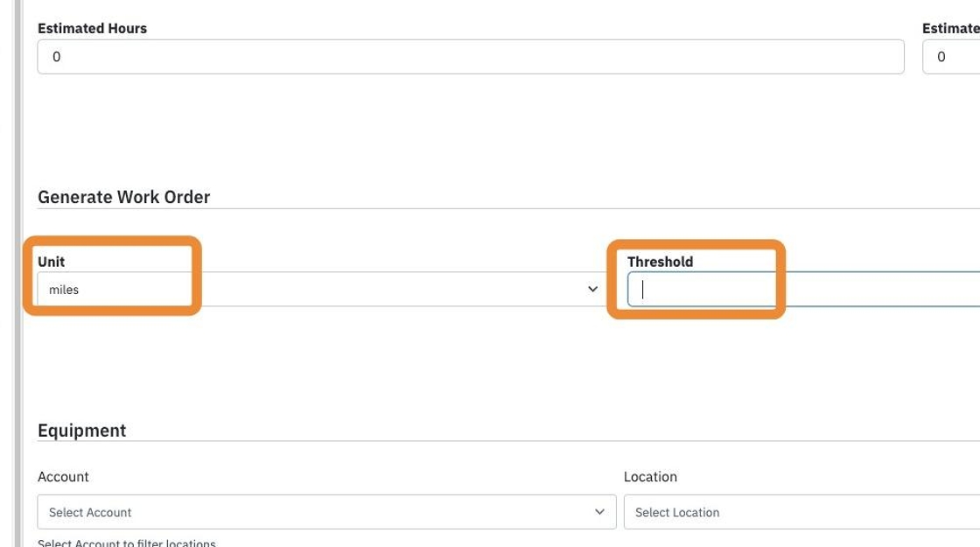Click the horizontal divider line under Generate Work Order

[508, 209]
